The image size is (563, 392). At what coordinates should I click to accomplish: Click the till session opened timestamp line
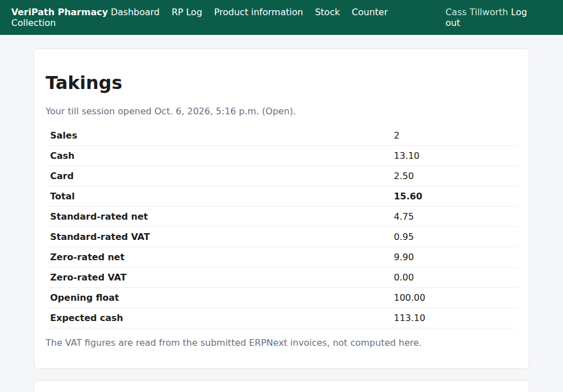(171, 111)
